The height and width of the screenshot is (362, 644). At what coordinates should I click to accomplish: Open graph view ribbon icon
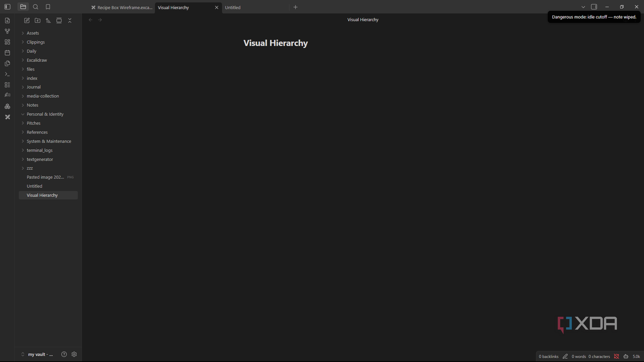tap(7, 31)
